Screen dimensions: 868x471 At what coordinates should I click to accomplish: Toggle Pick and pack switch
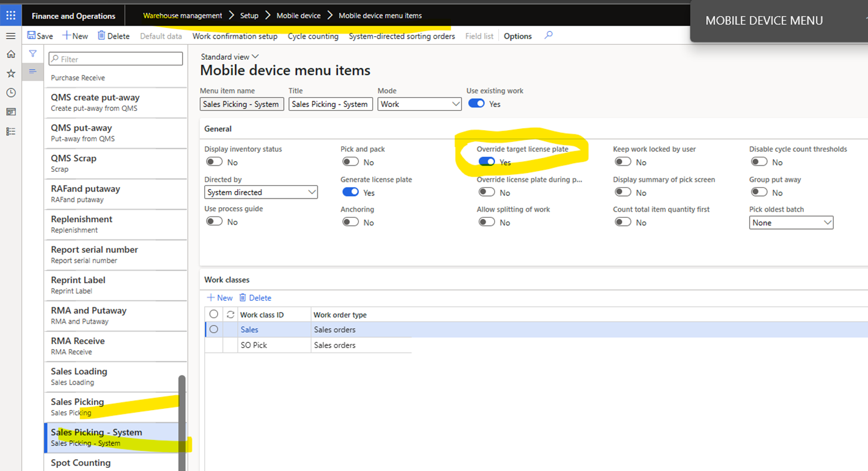pos(351,162)
